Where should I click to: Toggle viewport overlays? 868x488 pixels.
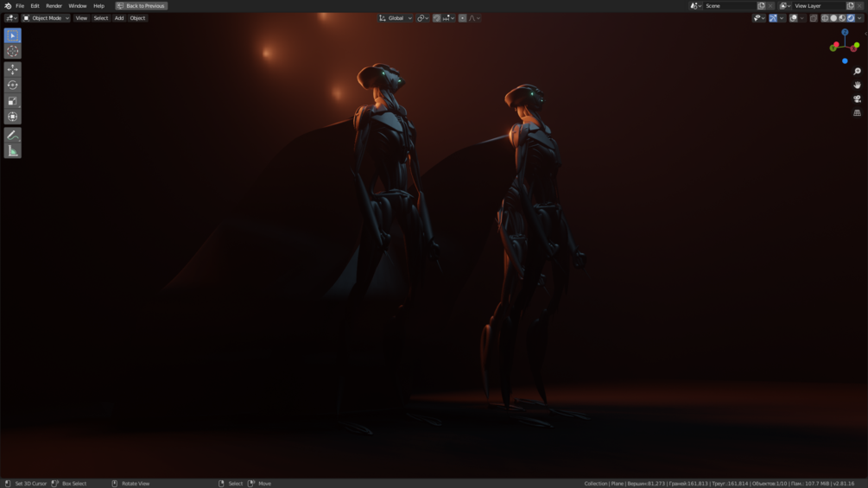click(x=793, y=18)
